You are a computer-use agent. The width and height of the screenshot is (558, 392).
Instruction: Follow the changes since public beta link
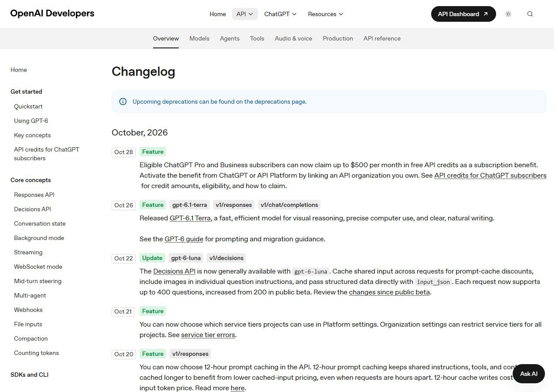click(390, 292)
